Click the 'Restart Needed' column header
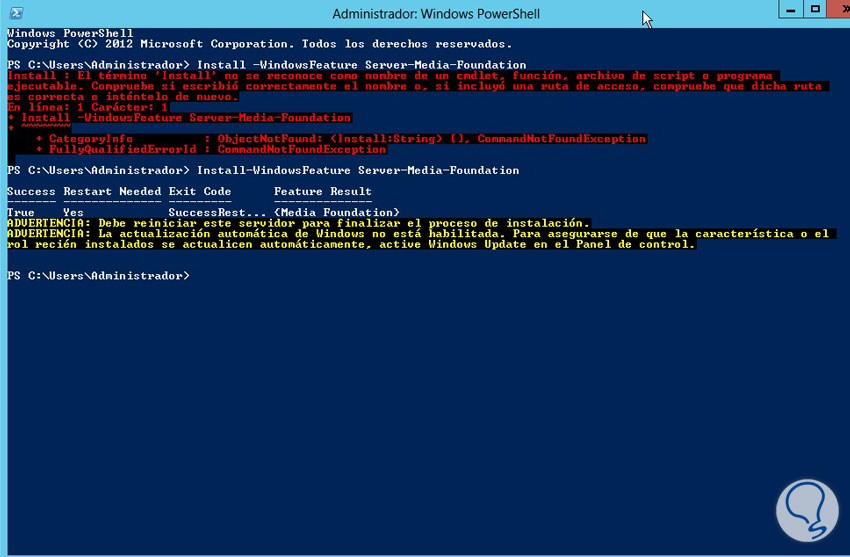The width and height of the screenshot is (850, 557). [x=111, y=192]
